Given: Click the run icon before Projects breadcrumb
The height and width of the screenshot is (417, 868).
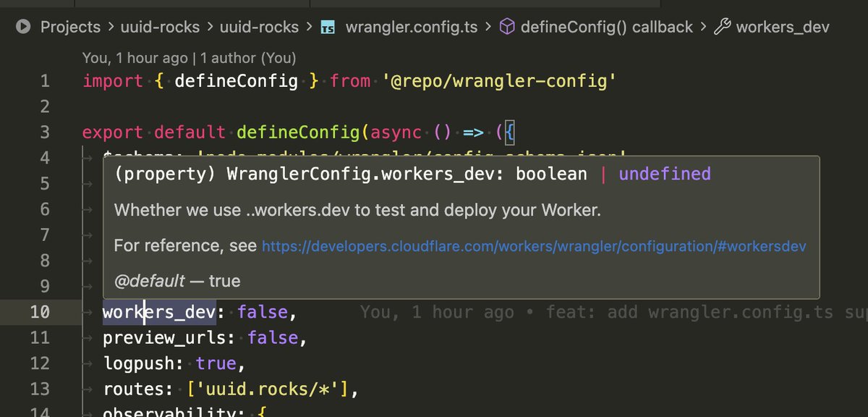Looking at the screenshot, I should (x=23, y=28).
